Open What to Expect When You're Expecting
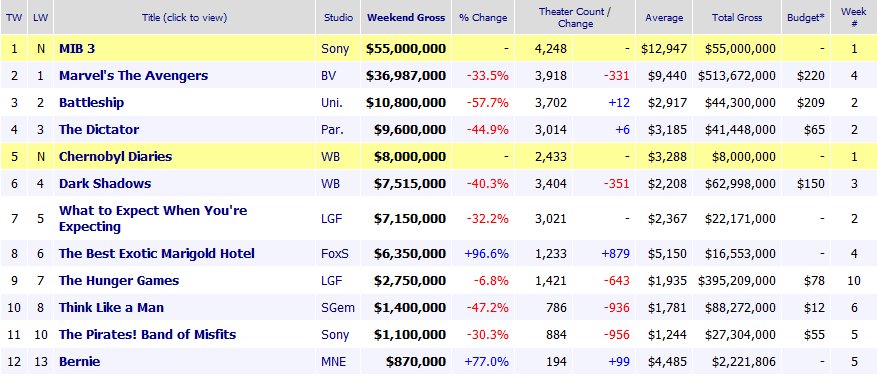Screen dimensions: 877x377 153,218
